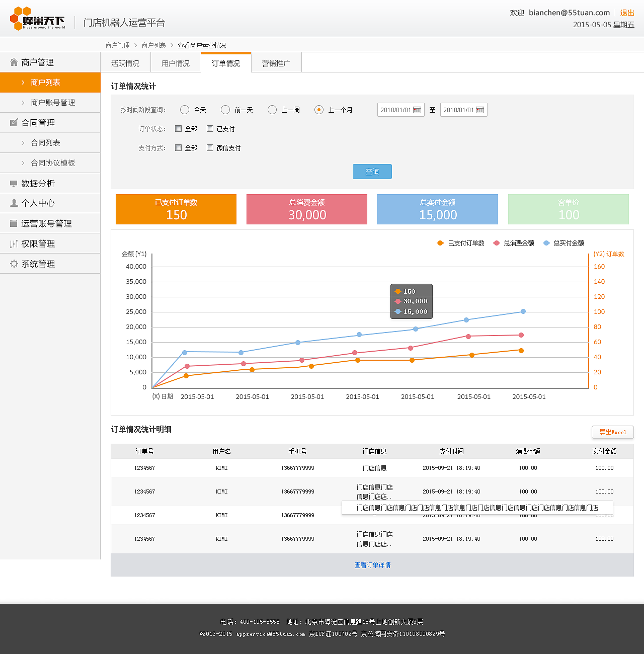
Task: Open the 个人中心 sidebar section
Action: [50, 203]
